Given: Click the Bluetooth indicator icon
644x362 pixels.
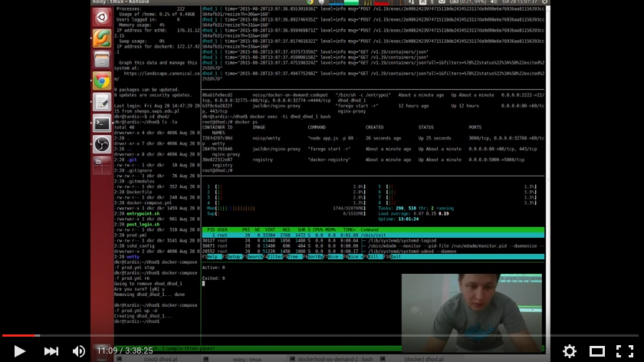Looking at the screenshot, I should coord(432,2).
